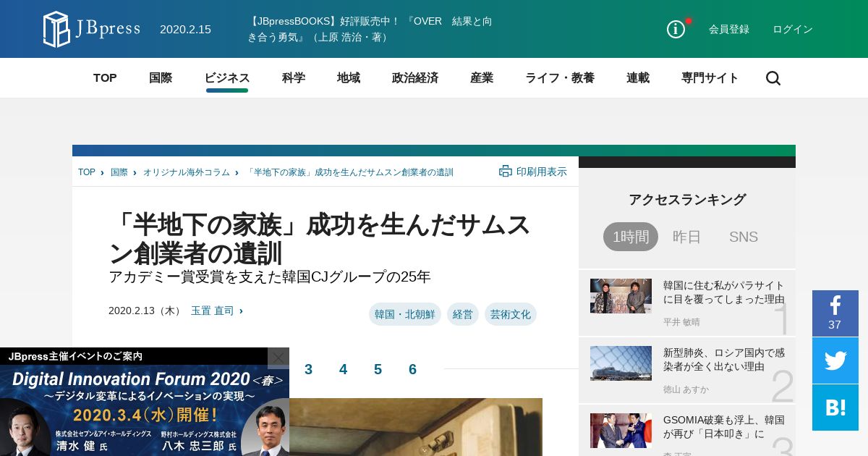Viewport: 868px width, 456px height.
Task: Open 国際 navigation menu item
Action: tap(161, 78)
